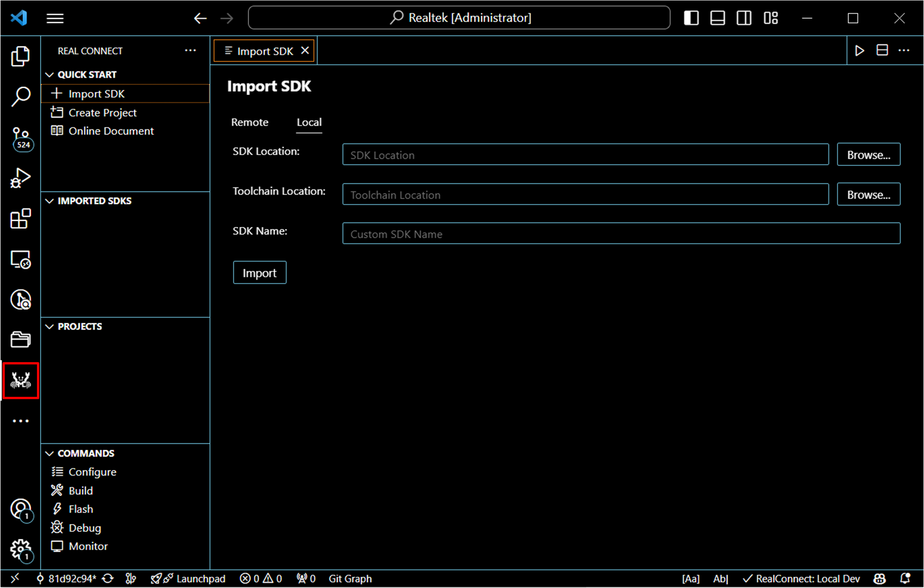Open the Extensions view
Viewport: 924px width, 588px height.
pos(21,219)
